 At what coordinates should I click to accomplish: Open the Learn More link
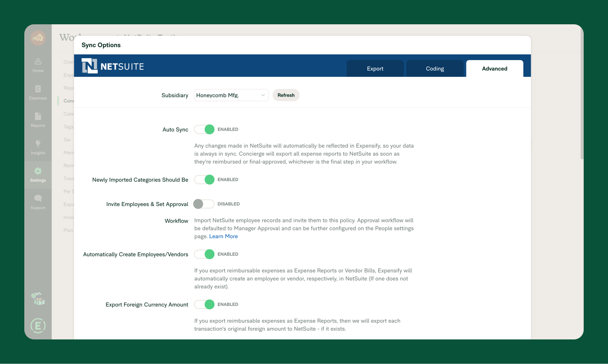pyautogui.click(x=223, y=236)
